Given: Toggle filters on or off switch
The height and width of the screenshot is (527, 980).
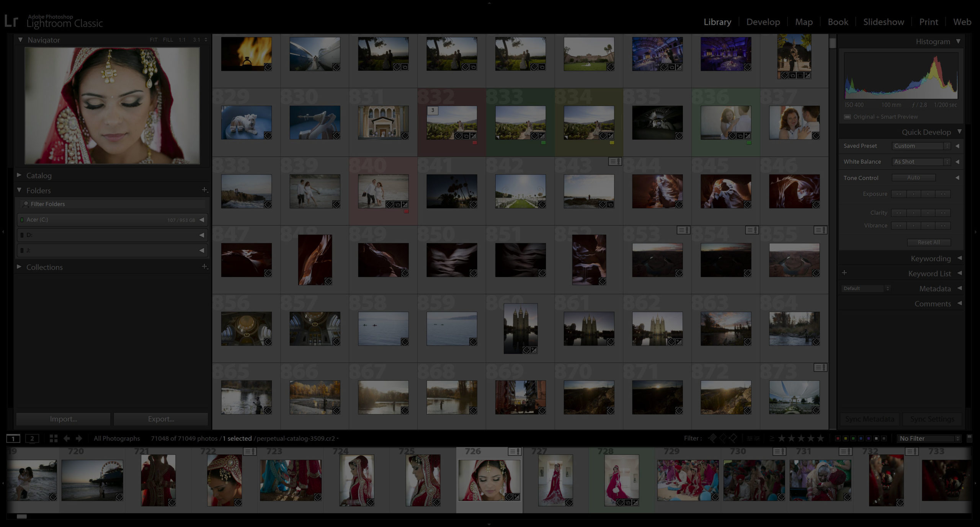Looking at the screenshot, I should (969, 437).
